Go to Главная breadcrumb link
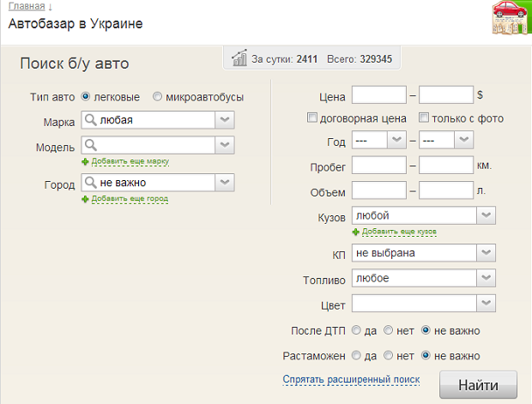 (26, 6)
